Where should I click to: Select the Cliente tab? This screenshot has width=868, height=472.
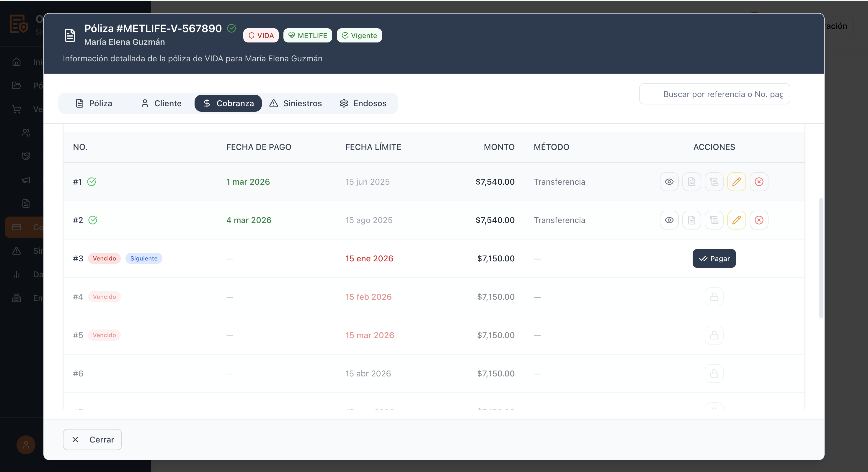[161, 103]
